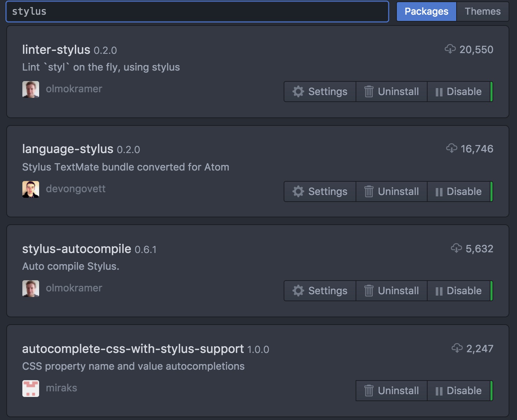Screen dimensions: 517x420
Task: Open Settings for stylus-autocompile
Action: pyautogui.click(x=320, y=291)
